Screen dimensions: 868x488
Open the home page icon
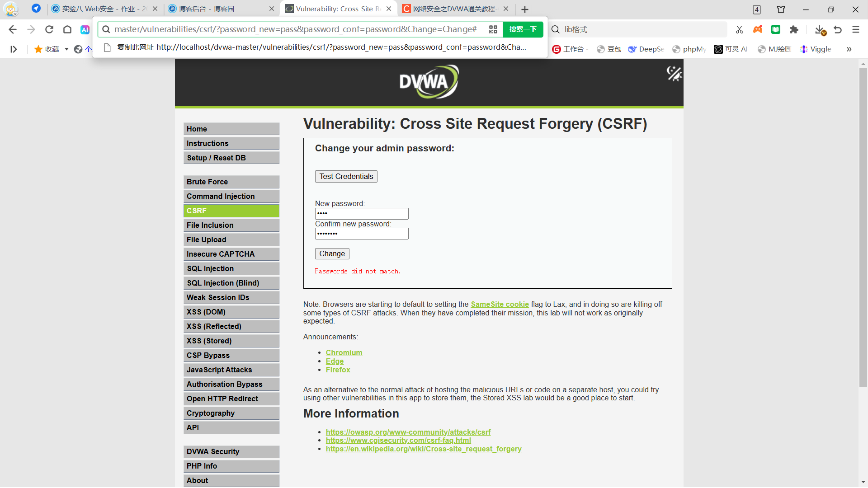click(67, 29)
